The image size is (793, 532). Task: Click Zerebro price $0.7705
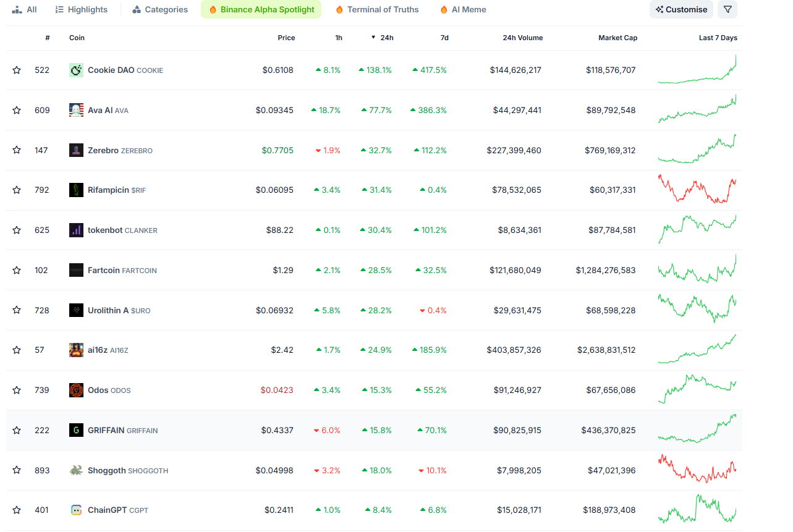pyautogui.click(x=278, y=150)
